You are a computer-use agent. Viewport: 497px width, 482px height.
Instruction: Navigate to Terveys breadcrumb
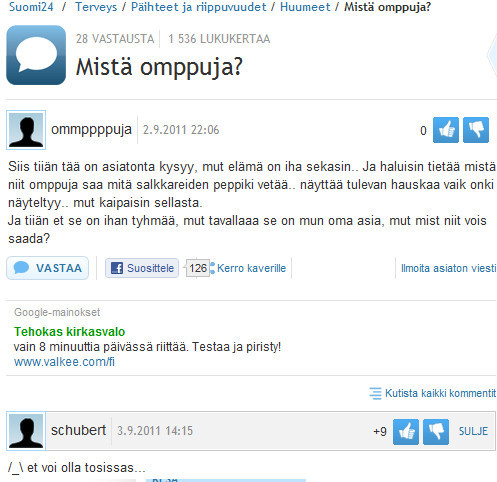[x=96, y=7]
